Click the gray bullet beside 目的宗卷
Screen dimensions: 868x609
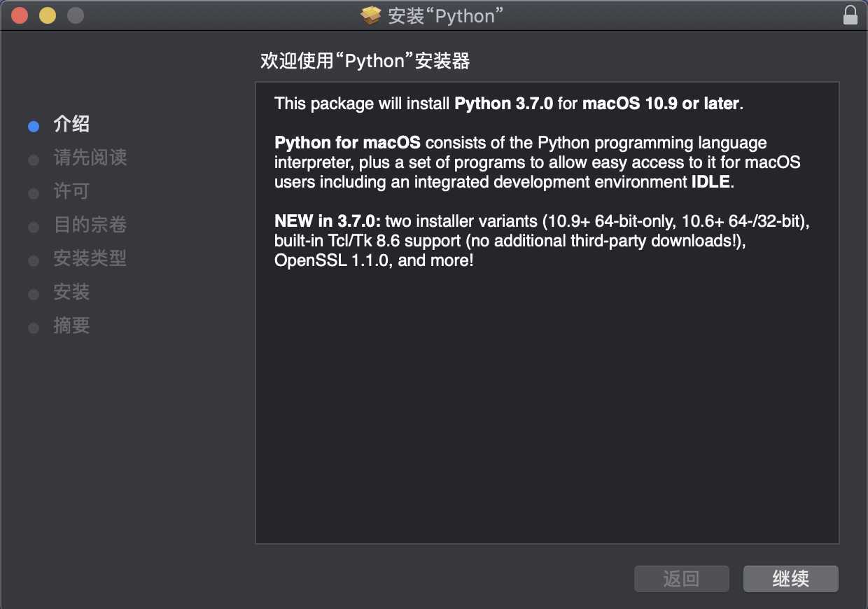tap(34, 227)
